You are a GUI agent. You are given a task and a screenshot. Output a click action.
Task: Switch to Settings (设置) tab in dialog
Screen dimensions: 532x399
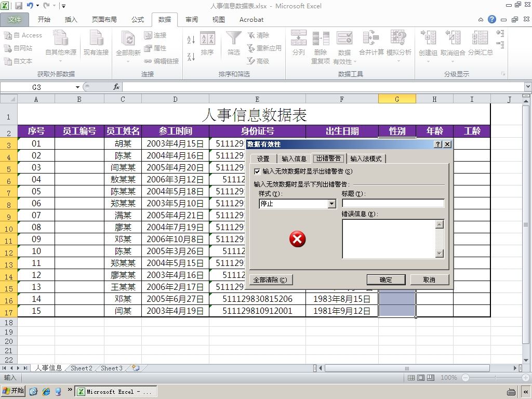[263, 159]
